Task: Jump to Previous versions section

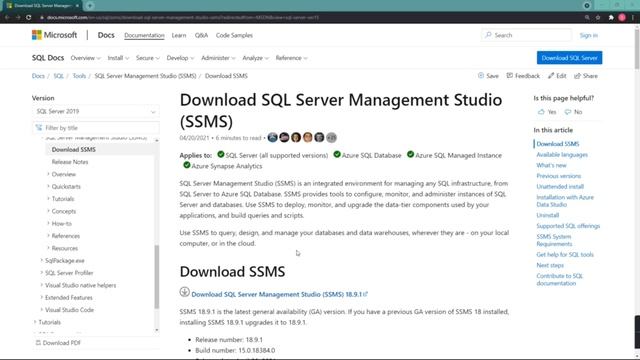Action: pyautogui.click(x=558, y=176)
